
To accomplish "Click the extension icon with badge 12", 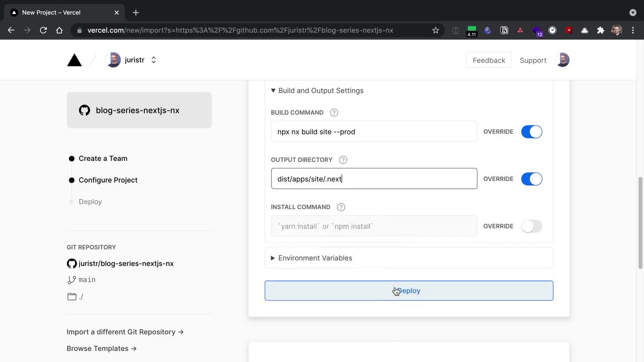I will (x=537, y=31).
